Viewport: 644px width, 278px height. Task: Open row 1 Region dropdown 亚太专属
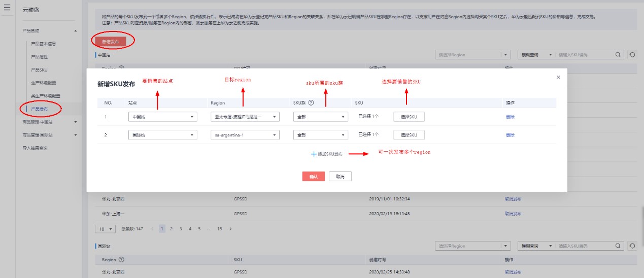245,117
